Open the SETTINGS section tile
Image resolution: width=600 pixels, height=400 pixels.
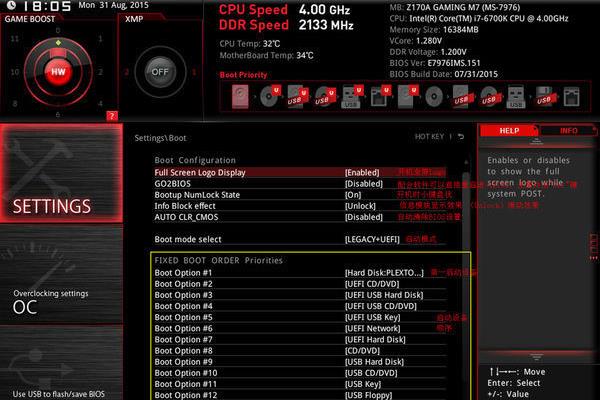[61, 173]
